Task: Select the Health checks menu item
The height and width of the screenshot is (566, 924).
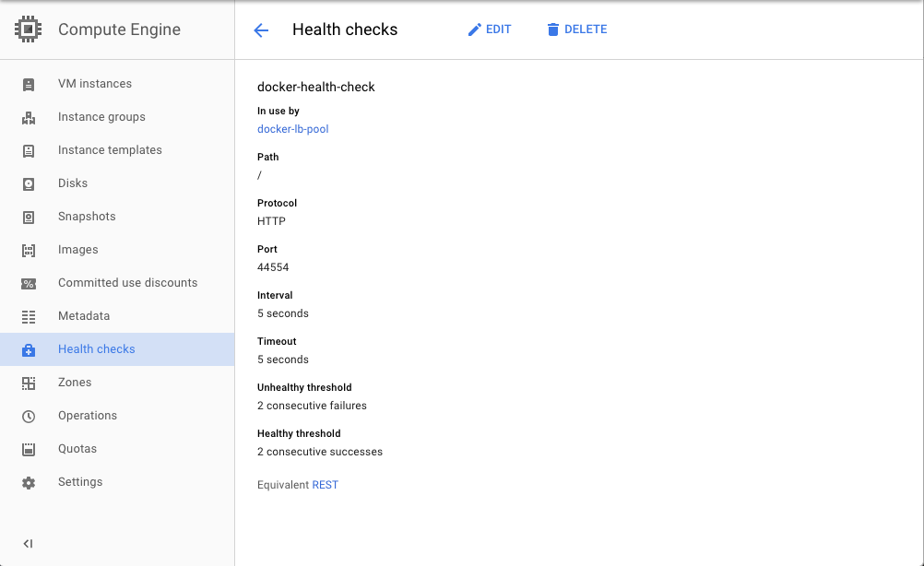Action: (x=117, y=349)
